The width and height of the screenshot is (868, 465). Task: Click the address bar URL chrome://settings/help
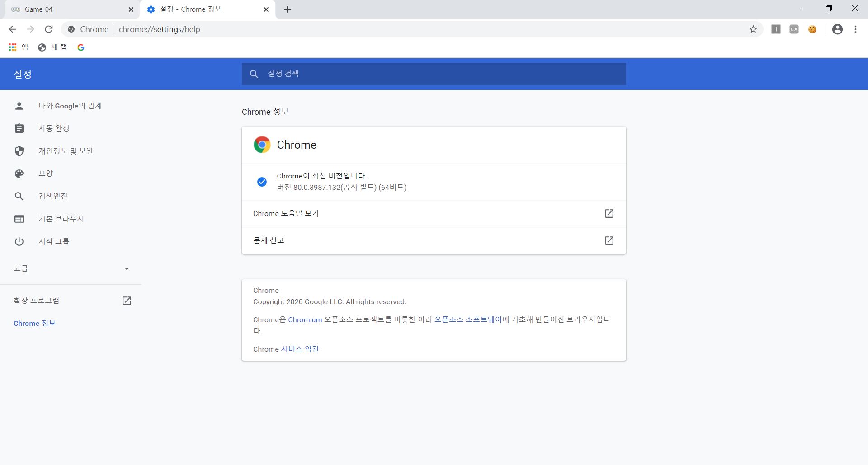(159, 29)
